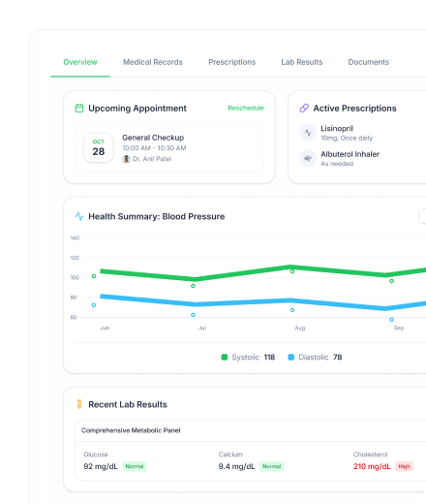Select the Jul diastolic data point

click(x=193, y=315)
